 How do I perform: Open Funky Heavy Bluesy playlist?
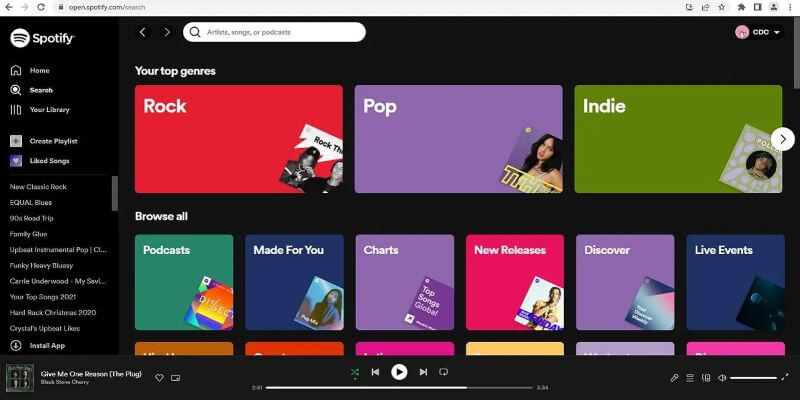(x=41, y=266)
